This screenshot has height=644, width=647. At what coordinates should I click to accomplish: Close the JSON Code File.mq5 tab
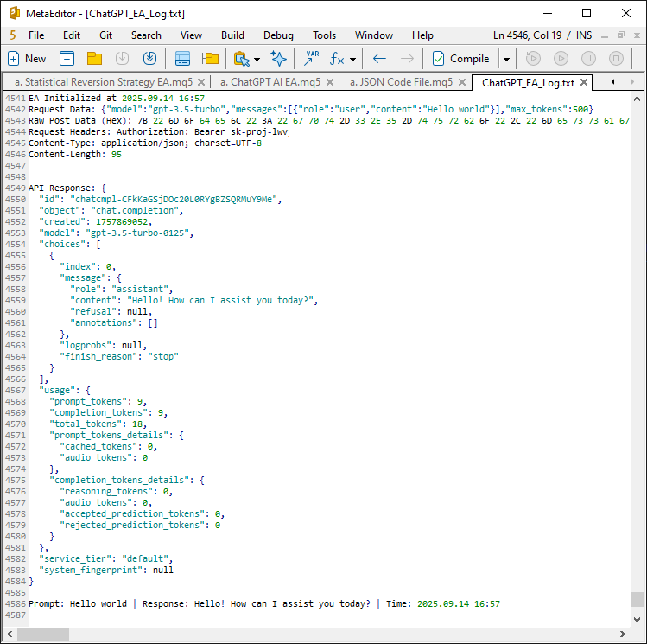pos(462,82)
